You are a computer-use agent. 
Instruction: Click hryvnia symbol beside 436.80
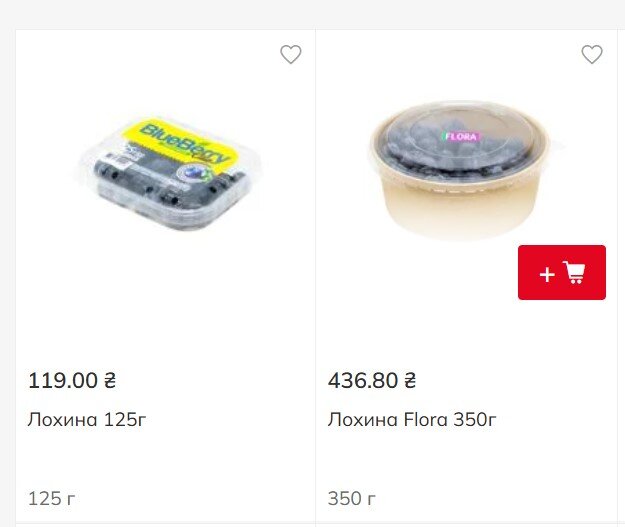pyautogui.click(x=410, y=380)
